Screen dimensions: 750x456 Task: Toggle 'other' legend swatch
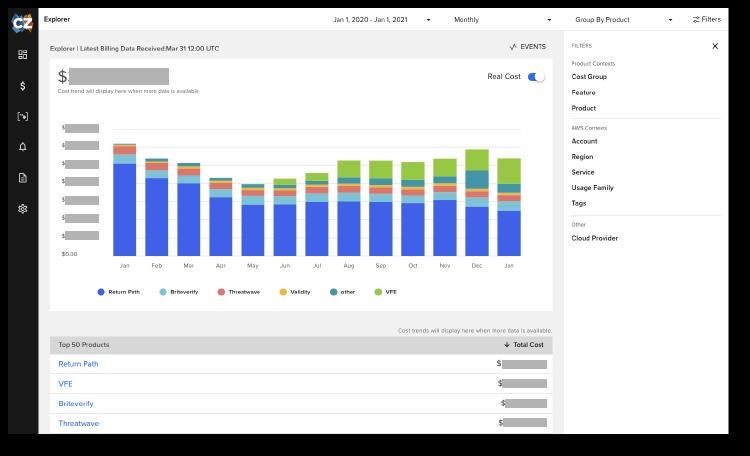tap(333, 292)
